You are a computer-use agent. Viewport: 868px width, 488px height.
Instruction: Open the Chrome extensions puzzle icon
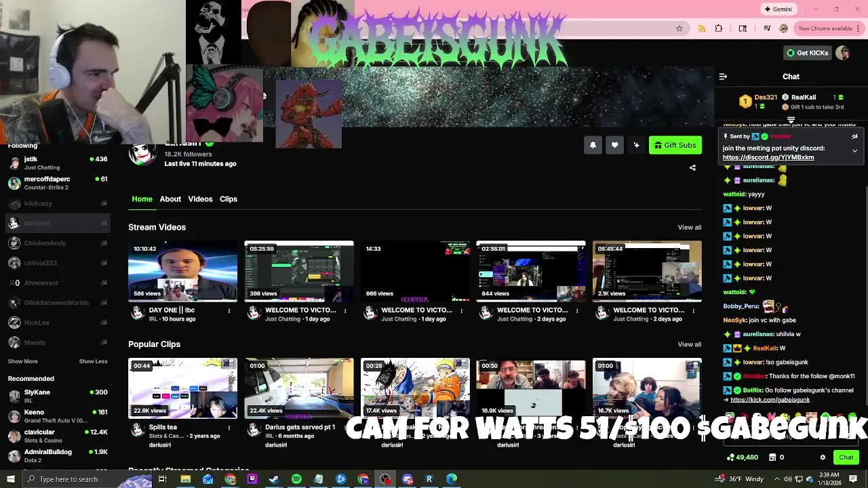pos(719,28)
